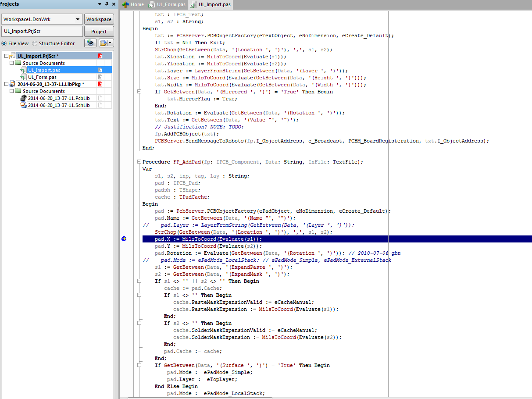This screenshot has height=399, width=532.
Task: Switch to the Home tab
Action: click(x=133, y=4)
